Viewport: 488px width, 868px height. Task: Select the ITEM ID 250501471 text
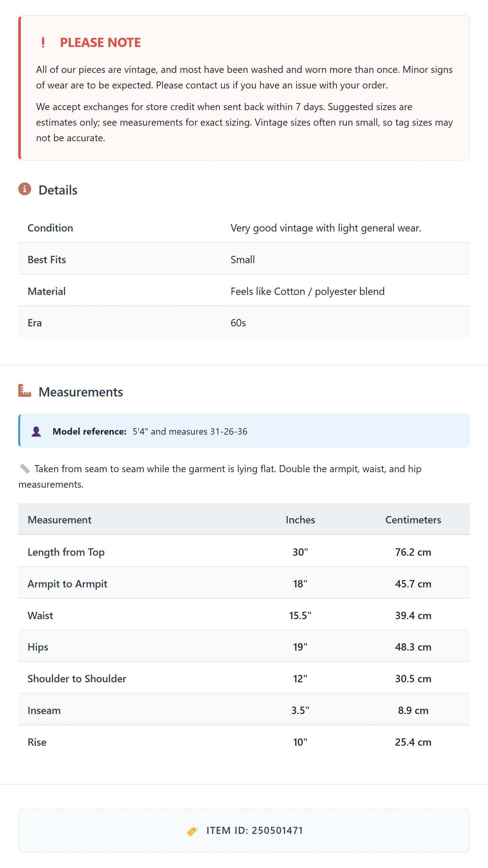click(x=255, y=831)
